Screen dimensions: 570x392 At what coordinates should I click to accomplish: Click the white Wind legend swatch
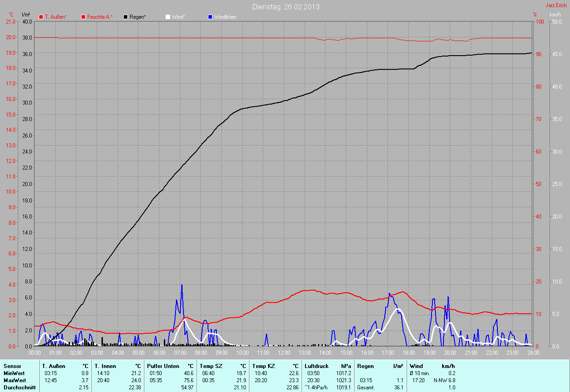click(168, 17)
